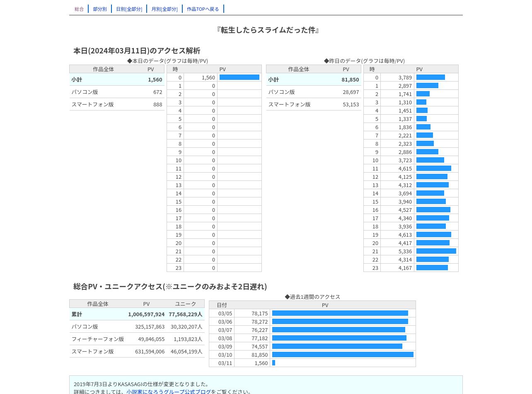Click the ◆本日のデータ caption
The width and height of the screenshot is (532, 394).
[x=167, y=61]
